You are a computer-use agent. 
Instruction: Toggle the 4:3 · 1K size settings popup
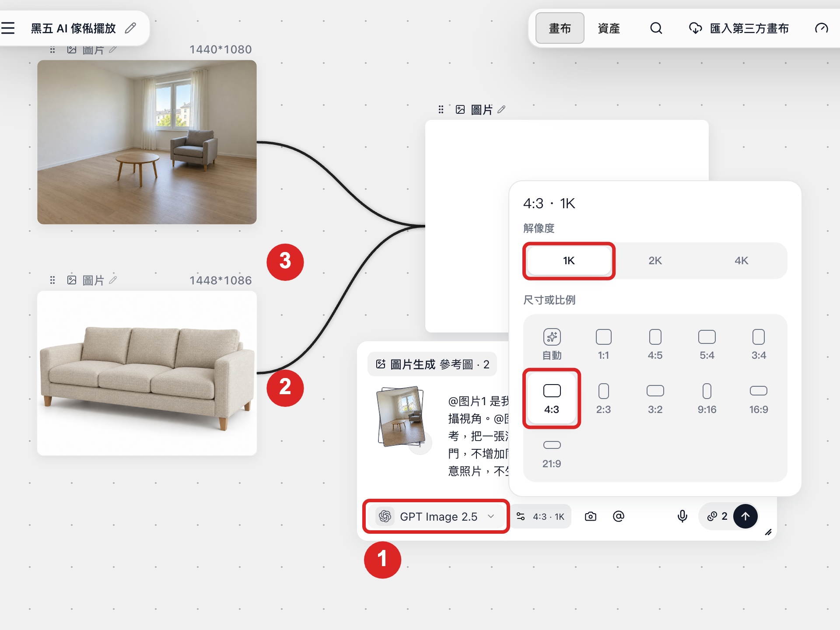540,516
